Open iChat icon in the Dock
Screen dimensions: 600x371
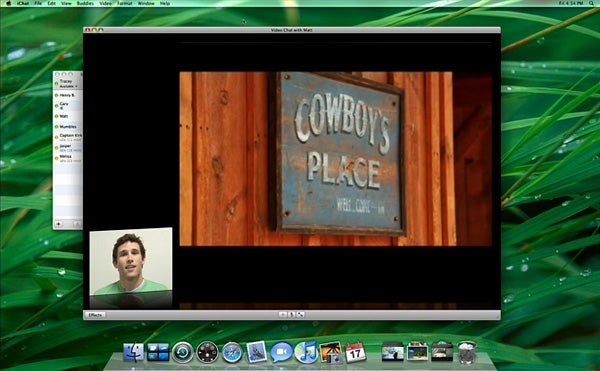tap(282, 352)
